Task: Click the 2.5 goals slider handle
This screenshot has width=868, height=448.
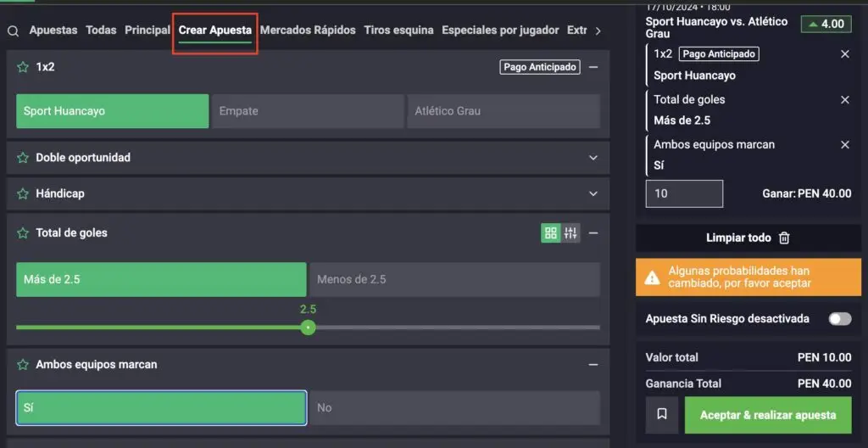Action: click(x=308, y=328)
